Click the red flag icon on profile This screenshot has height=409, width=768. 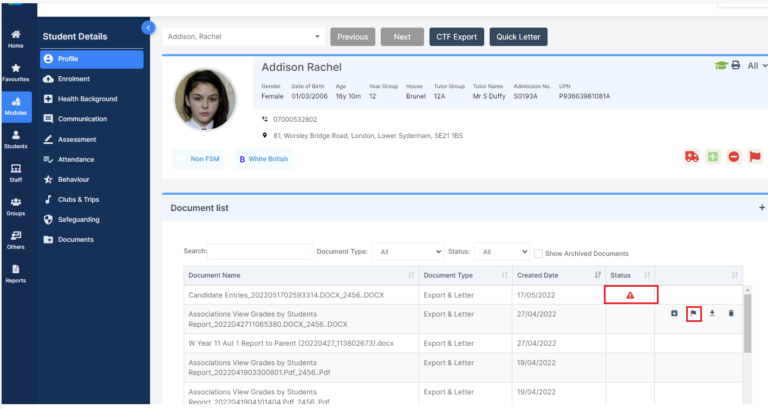[x=756, y=157]
